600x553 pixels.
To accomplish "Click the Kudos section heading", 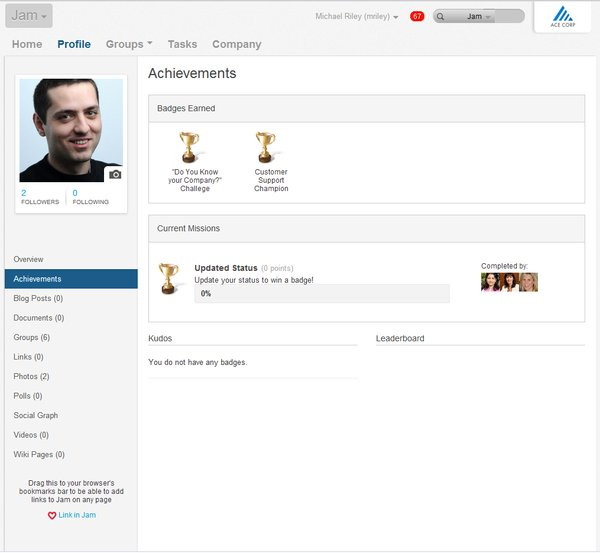I will click(x=160, y=338).
